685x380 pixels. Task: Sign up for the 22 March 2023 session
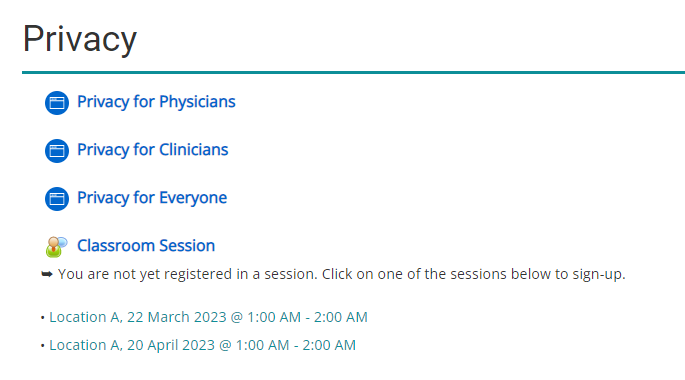(x=208, y=317)
